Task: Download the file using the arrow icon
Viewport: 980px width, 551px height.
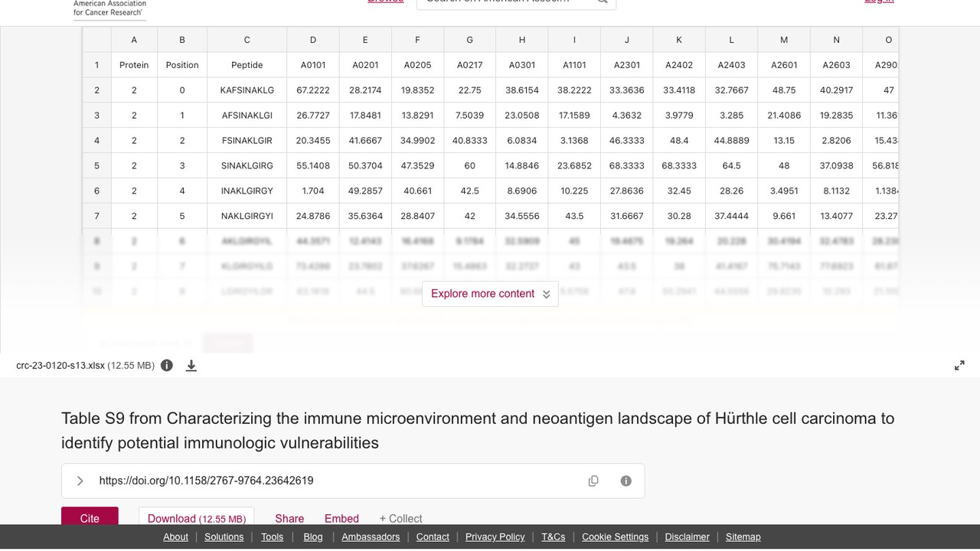Action: pos(191,366)
